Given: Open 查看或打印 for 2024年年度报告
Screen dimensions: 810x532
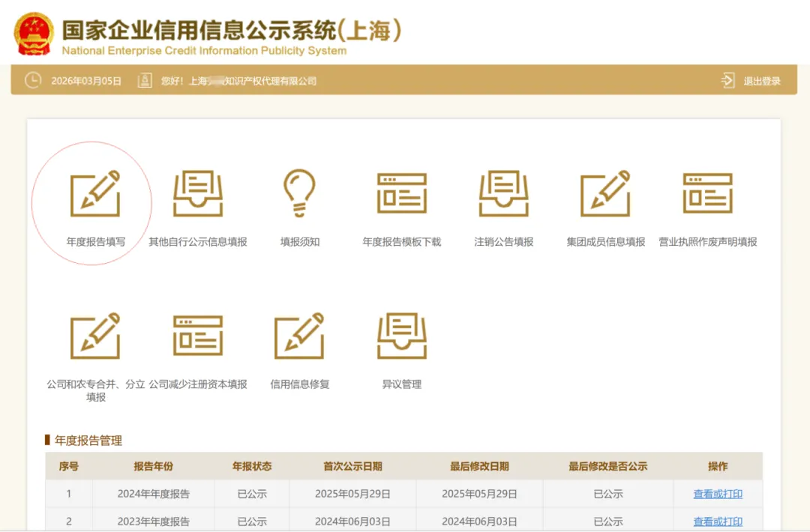Looking at the screenshot, I should 718,494.
